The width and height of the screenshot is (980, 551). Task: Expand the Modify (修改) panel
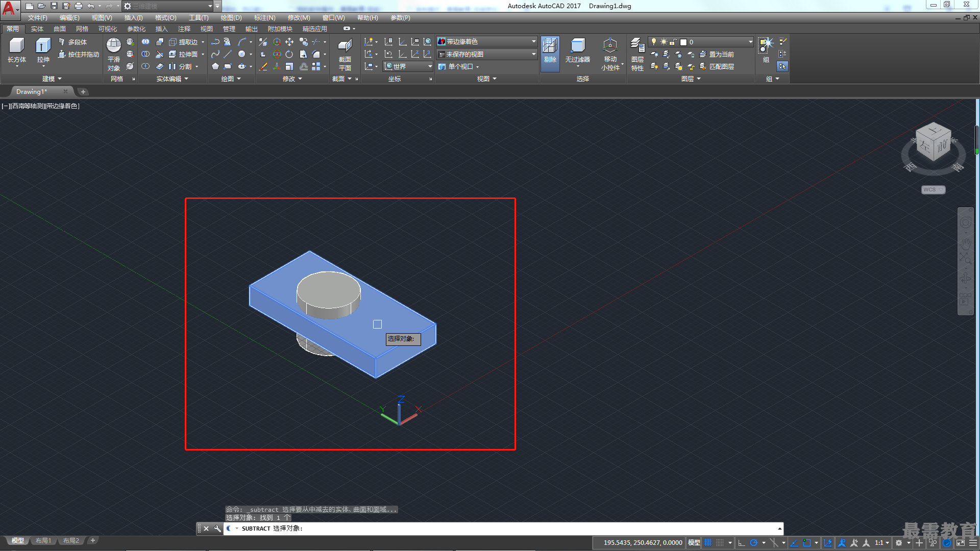292,79
